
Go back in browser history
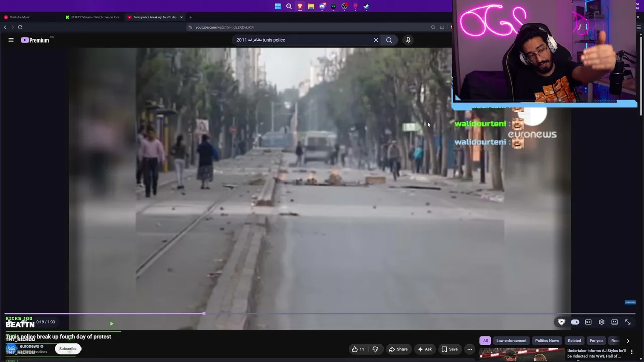(x=6, y=27)
